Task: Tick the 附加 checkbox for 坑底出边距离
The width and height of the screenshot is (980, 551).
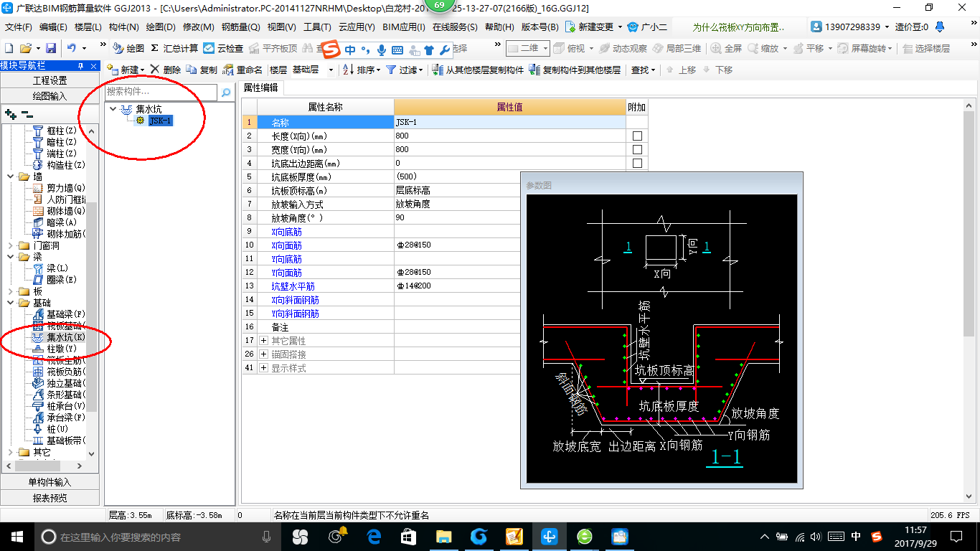Action: tap(637, 163)
